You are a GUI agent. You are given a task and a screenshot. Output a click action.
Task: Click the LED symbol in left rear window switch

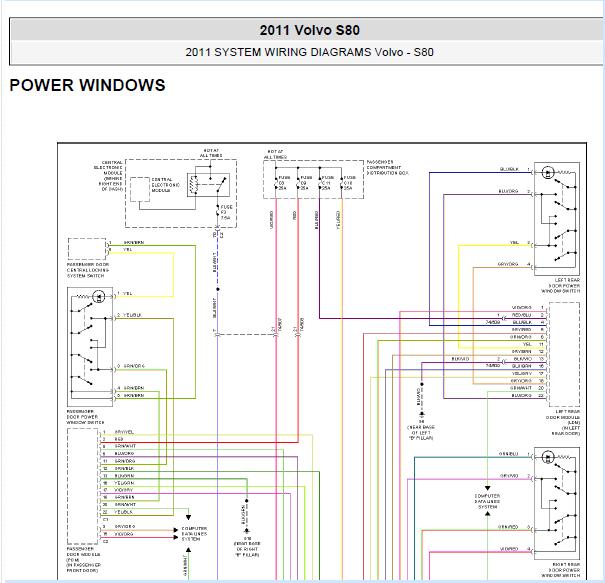tap(548, 172)
